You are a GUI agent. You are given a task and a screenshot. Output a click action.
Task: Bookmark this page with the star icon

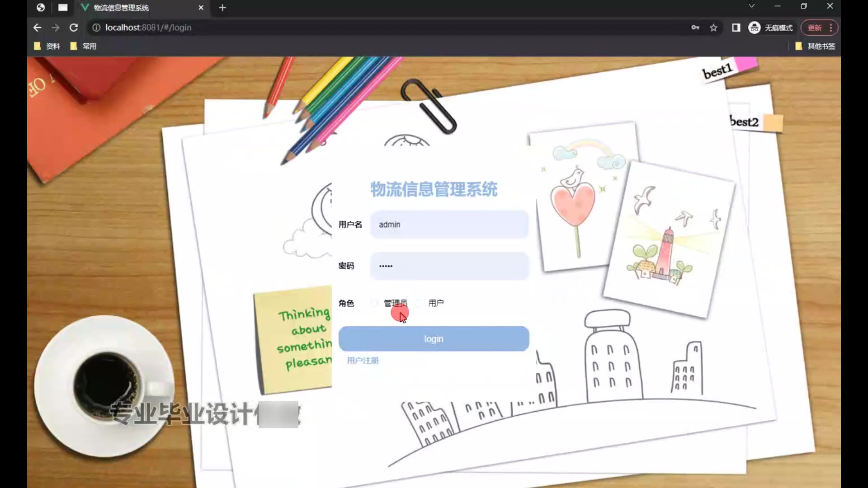(x=713, y=28)
